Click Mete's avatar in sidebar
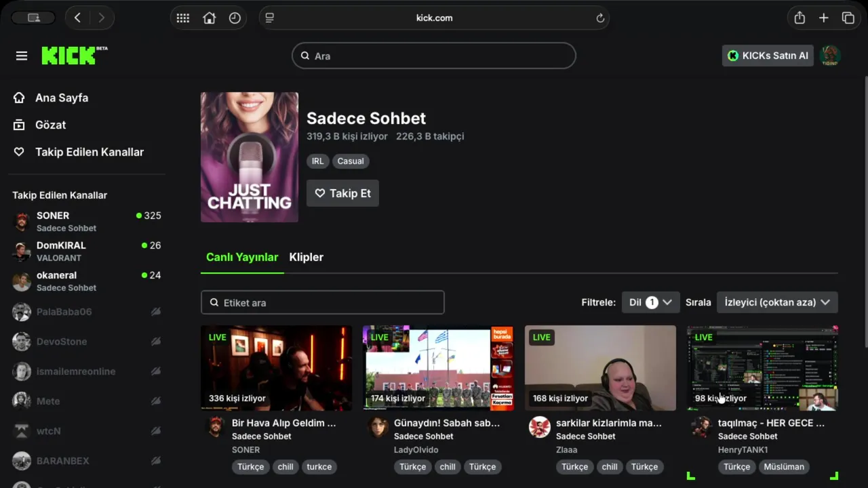Screen dimensions: 868x488 pyautogui.click(x=22, y=401)
